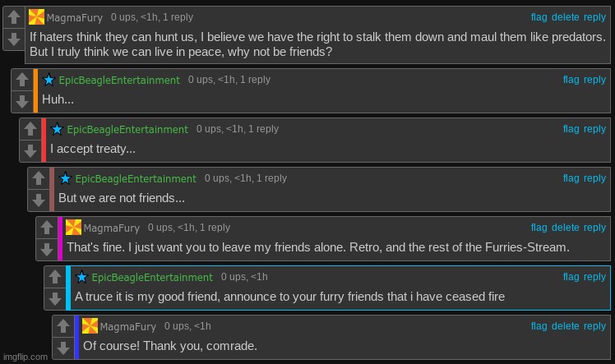Viewport: 615px width, 364px height.
Task: Flag the "That's fine" comment by MagmaFury
Action: (x=539, y=228)
